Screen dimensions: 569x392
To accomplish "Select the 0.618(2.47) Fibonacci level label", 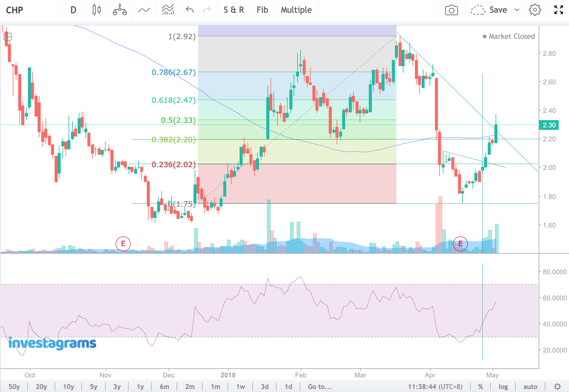I will click(174, 100).
